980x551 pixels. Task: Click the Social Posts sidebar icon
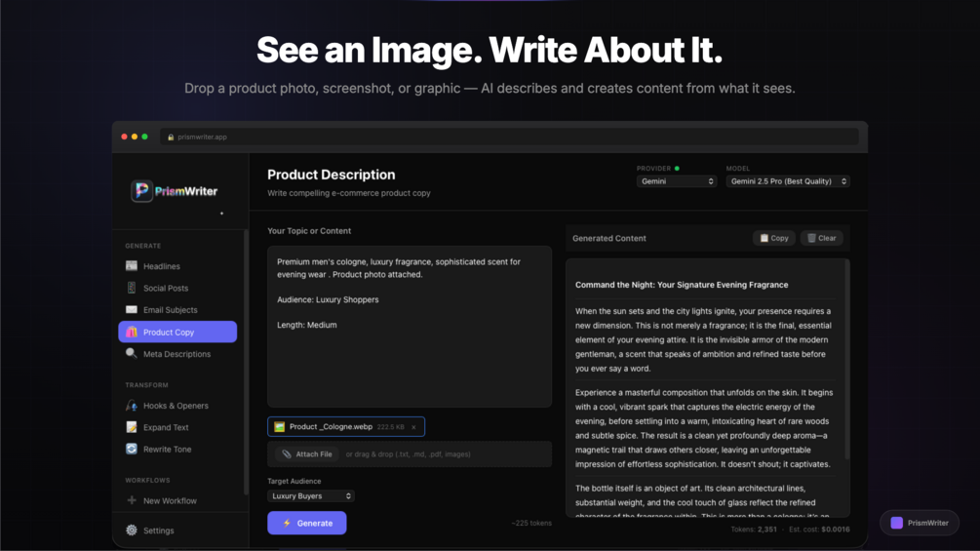(x=132, y=288)
